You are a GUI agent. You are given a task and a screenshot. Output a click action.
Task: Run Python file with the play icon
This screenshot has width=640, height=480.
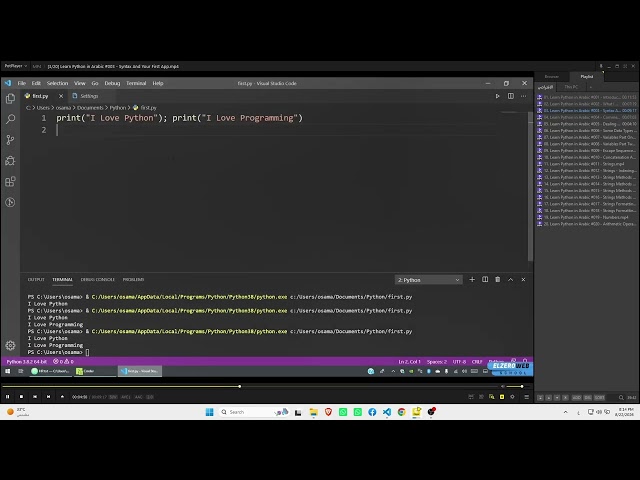[497, 96]
